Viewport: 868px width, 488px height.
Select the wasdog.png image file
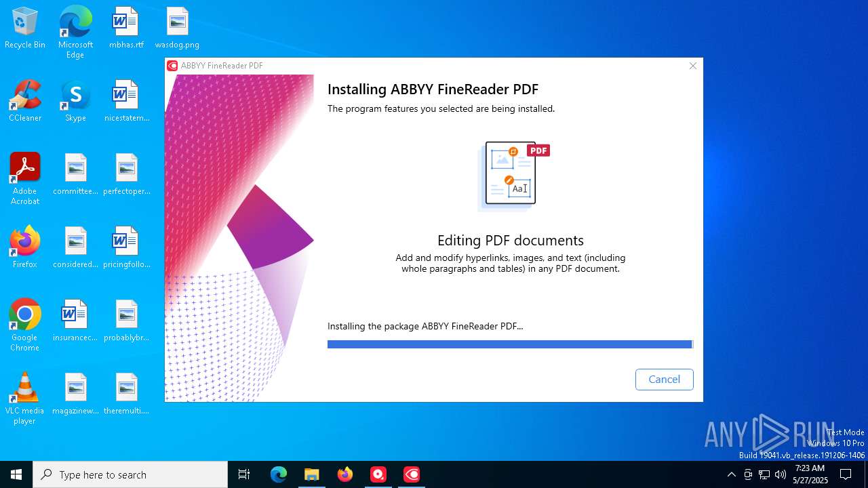(177, 28)
